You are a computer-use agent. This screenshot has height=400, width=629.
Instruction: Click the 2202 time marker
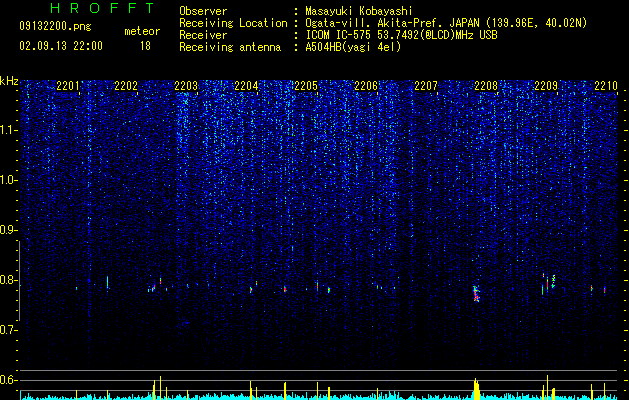coord(126,86)
